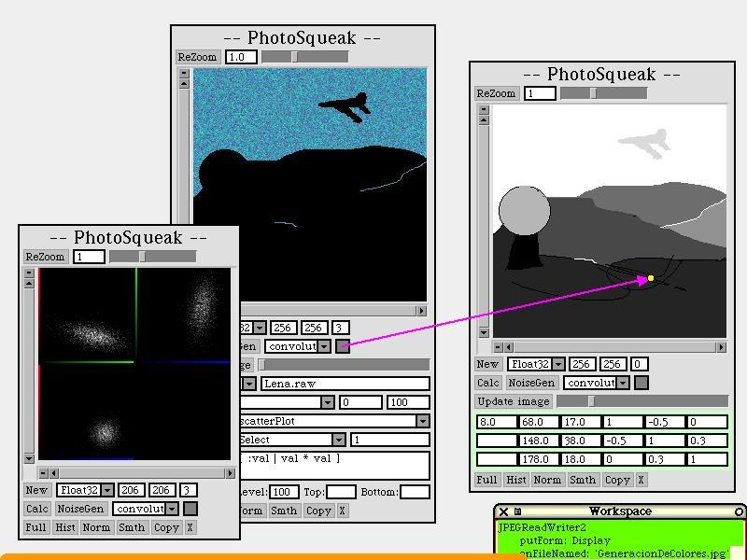Click width field 206 in left window
This screenshot has width=747, height=560.
pos(131,490)
